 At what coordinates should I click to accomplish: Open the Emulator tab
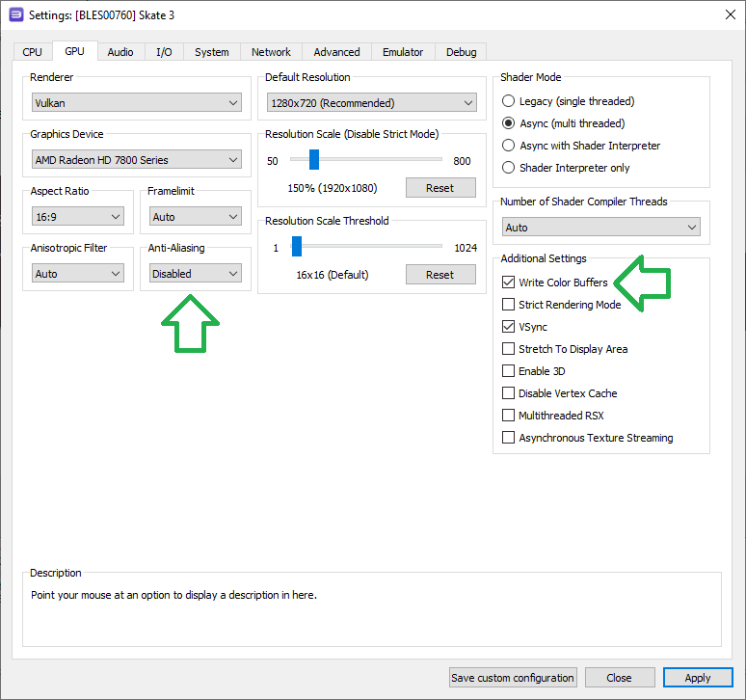403,52
